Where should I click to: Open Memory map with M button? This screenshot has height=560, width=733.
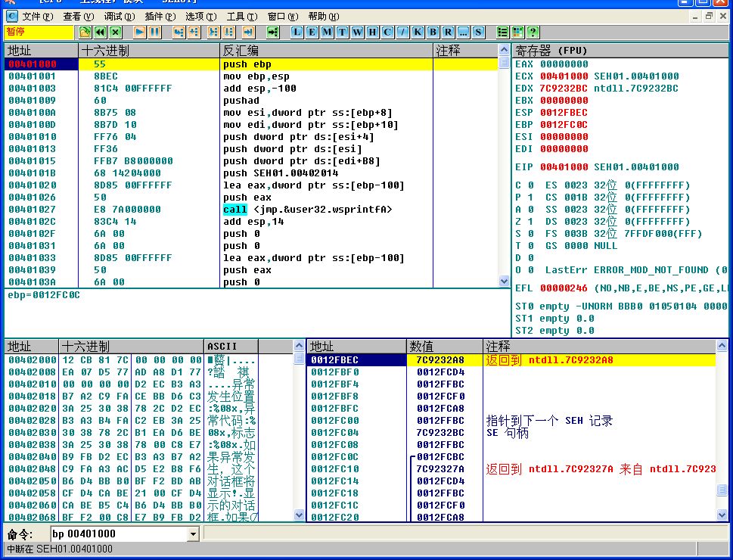tap(328, 33)
